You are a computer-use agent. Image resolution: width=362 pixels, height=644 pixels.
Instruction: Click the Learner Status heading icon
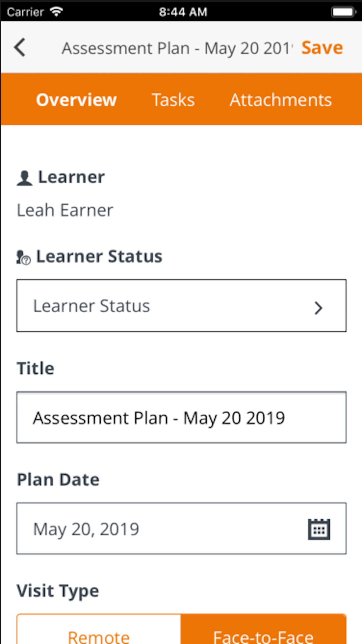pyautogui.click(x=24, y=257)
